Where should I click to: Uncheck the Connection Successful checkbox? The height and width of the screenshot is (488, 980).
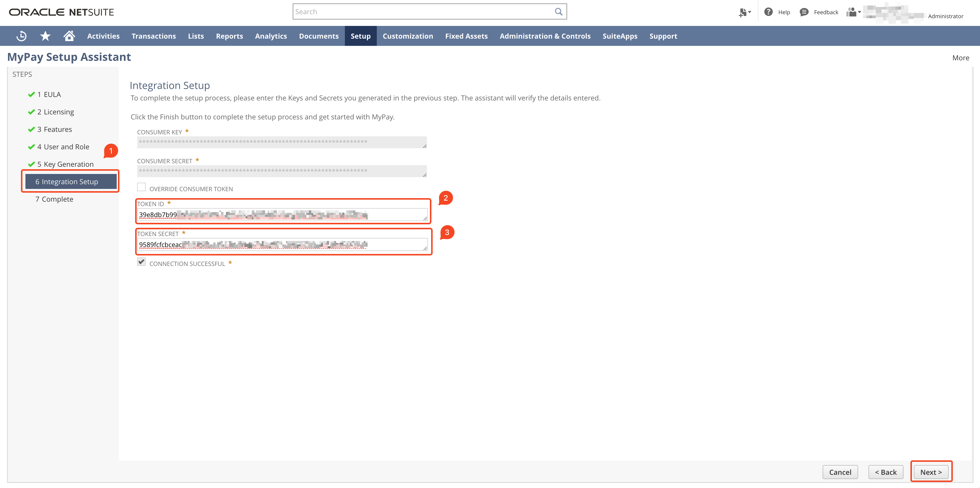tap(141, 262)
